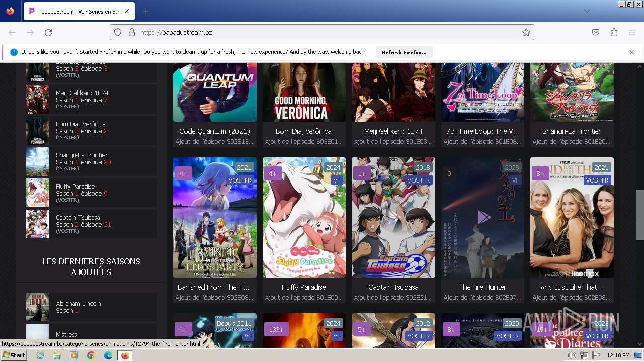Screen dimensions: 644x362
Task: Open sidebar Captain Tsubasa épisode 21
Action: pos(92,224)
